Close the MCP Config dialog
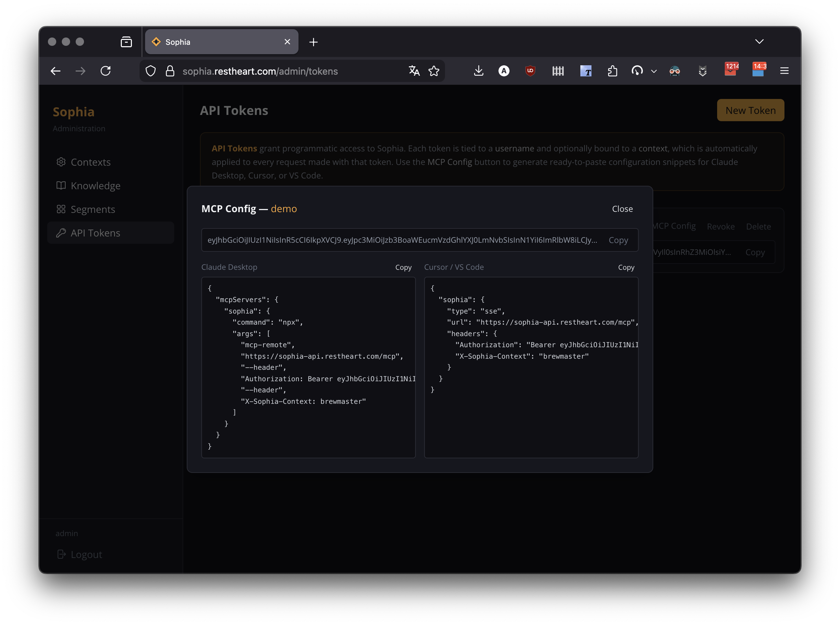The height and width of the screenshot is (625, 840). (x=622, y=208)
